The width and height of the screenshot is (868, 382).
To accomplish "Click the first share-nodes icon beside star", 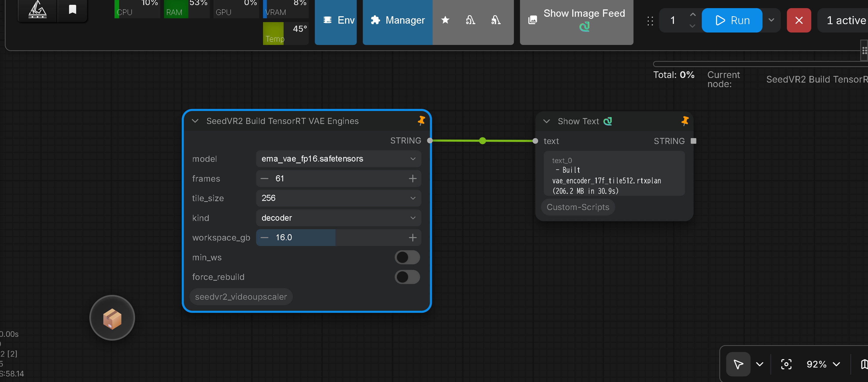I will (470, 20).
